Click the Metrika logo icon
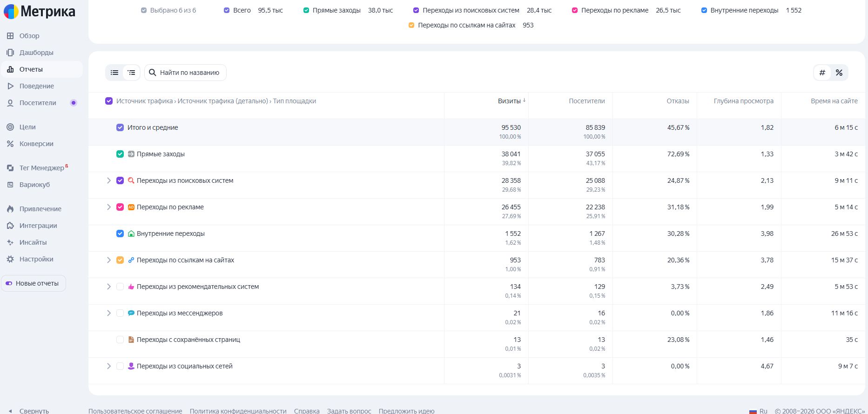Screen dimensions: 868x414 (11, 12)
